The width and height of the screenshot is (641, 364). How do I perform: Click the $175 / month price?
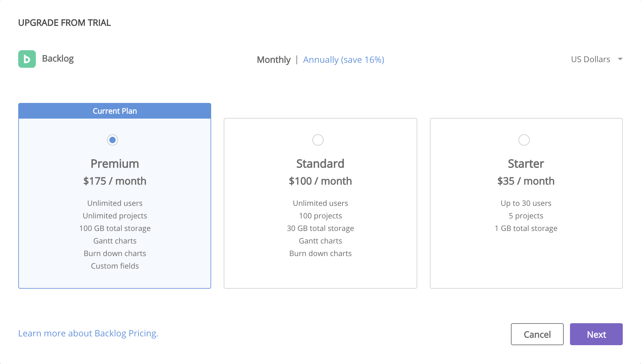pyautogui.click(x=115, y=181)
